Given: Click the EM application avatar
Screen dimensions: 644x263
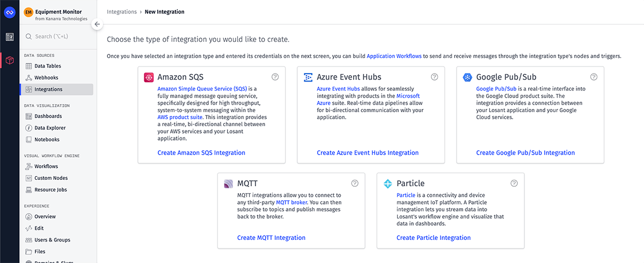Looking at the screenshot, I should 29,12.
